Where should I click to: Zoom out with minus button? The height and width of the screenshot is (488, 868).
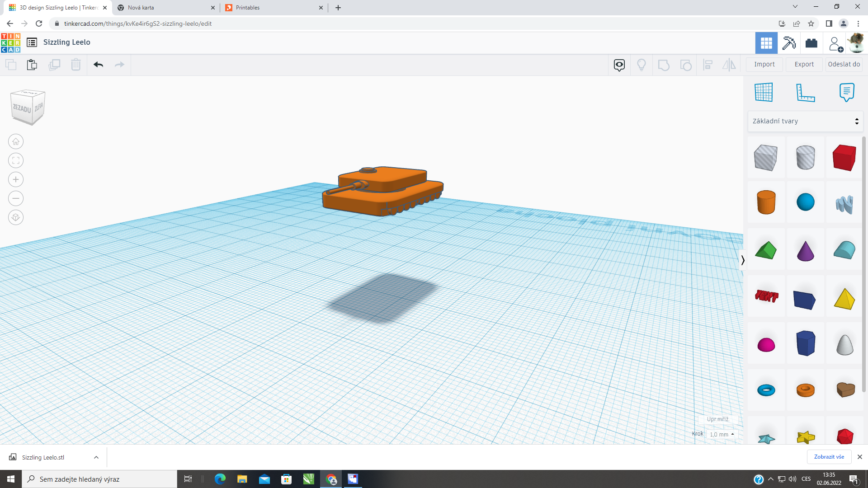pyautogui.click(x=16, y=198)
